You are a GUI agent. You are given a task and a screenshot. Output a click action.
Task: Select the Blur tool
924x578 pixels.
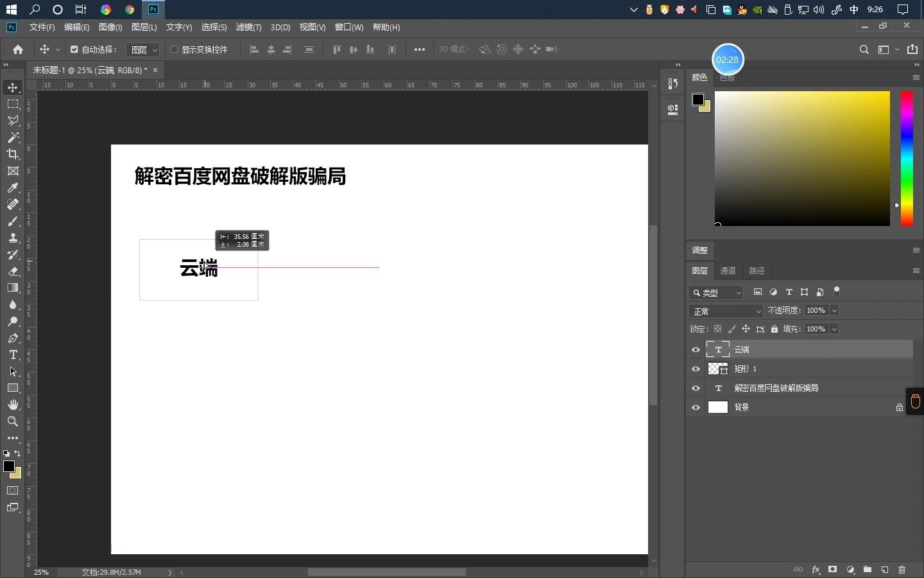(x=13, y=304)
